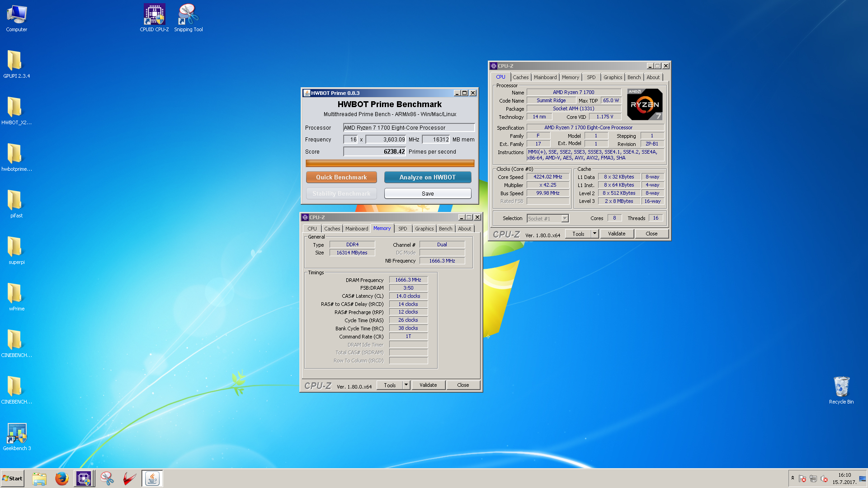Image resolution: width=868 pixels, height=488 pixels.
Task: Click the Start button on taskbar
Action: tap(13, 479)
